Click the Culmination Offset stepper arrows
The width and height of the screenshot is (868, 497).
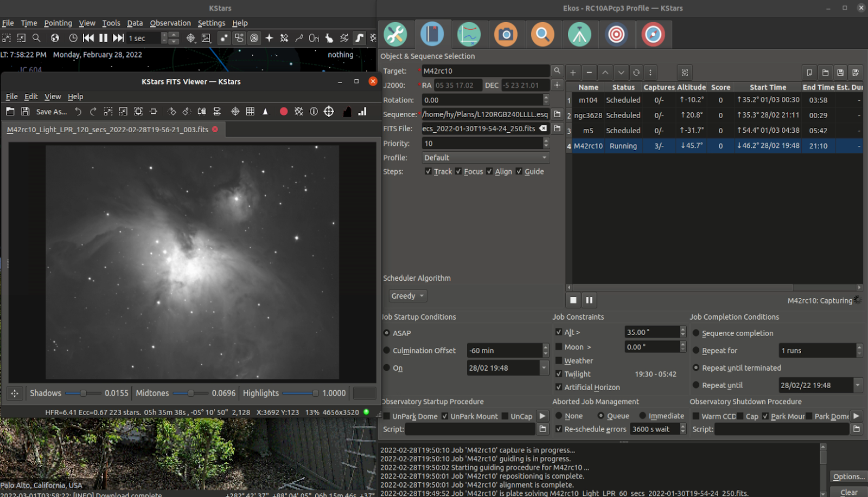tap(546, 350)
